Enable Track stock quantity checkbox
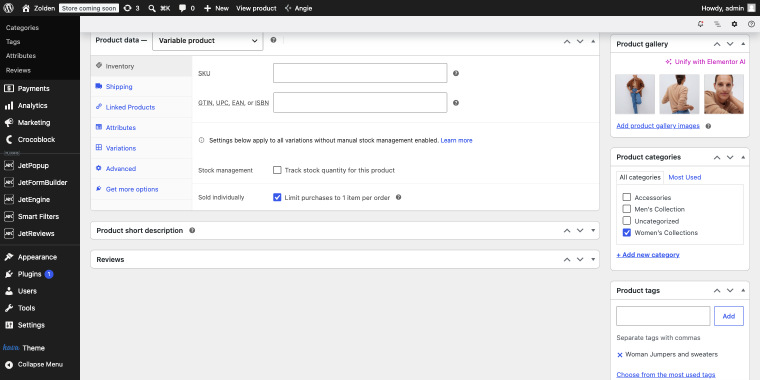This screenshot has width=760, height=380. coord(277,170)
